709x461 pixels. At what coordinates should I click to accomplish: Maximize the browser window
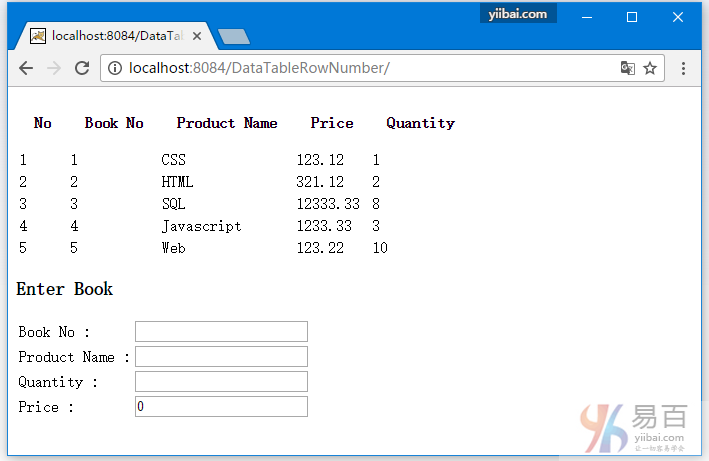632,16
